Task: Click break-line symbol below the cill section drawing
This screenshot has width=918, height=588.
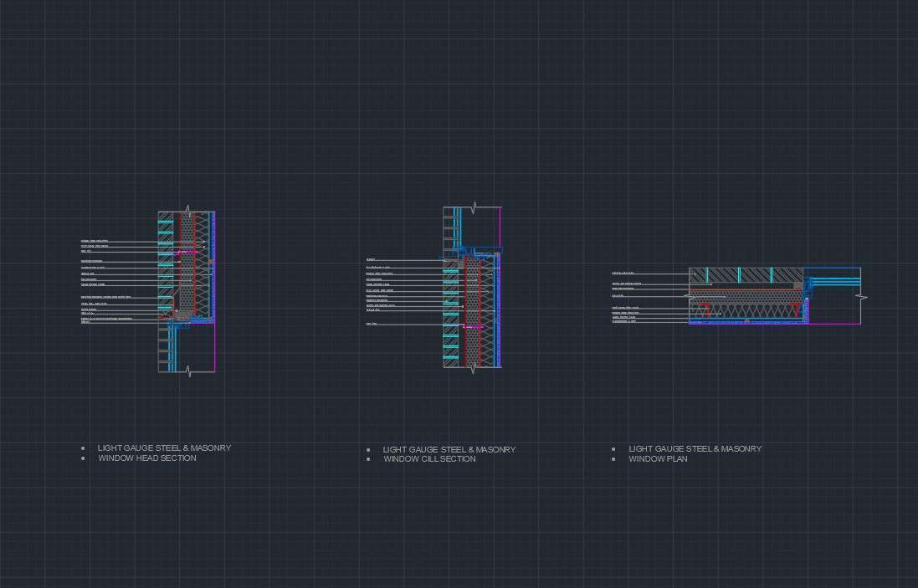Action: [474, 367]
